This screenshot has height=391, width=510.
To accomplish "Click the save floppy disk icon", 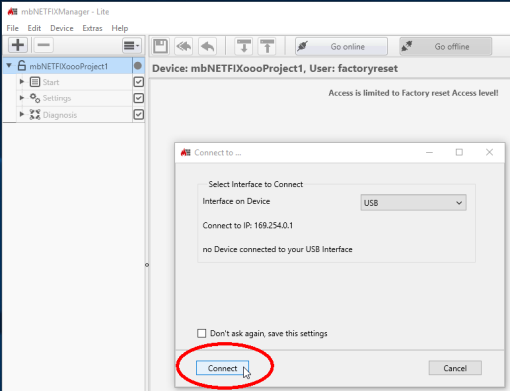I will pos(160,46).
